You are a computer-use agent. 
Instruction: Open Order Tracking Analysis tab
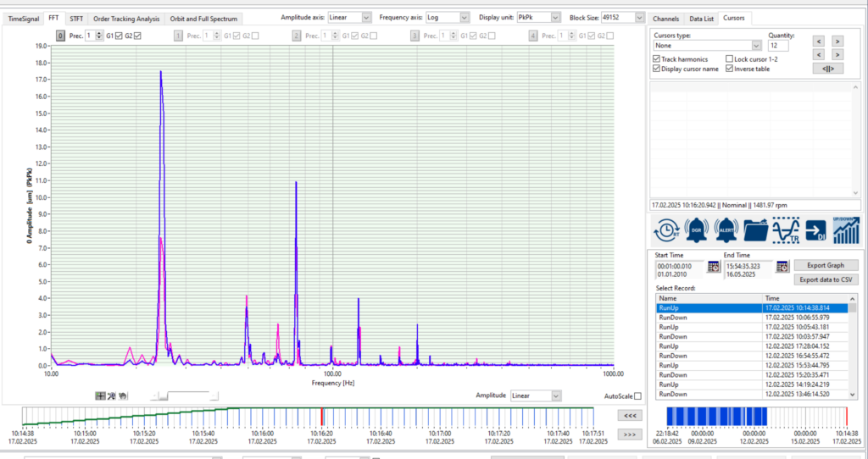click(126, 19)
